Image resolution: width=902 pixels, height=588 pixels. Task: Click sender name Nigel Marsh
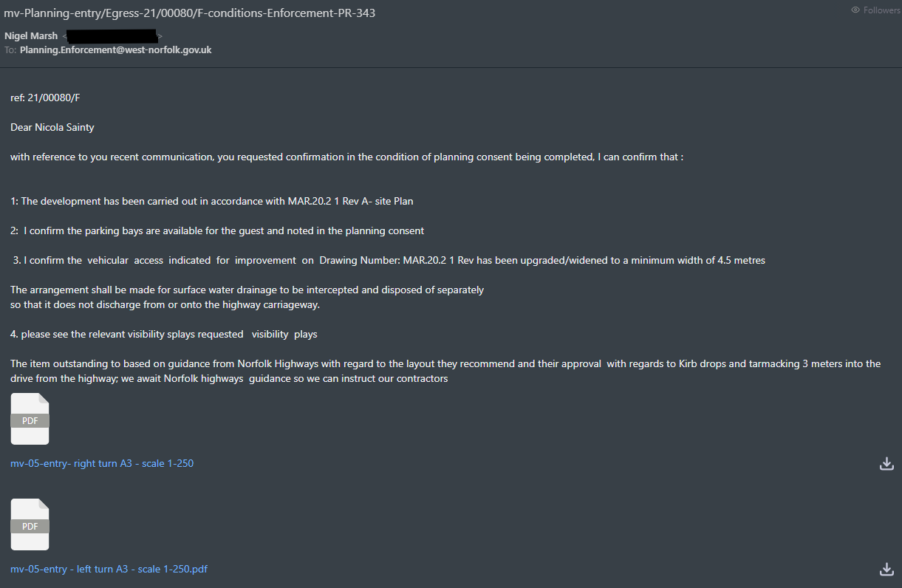(x=31, y=36)
